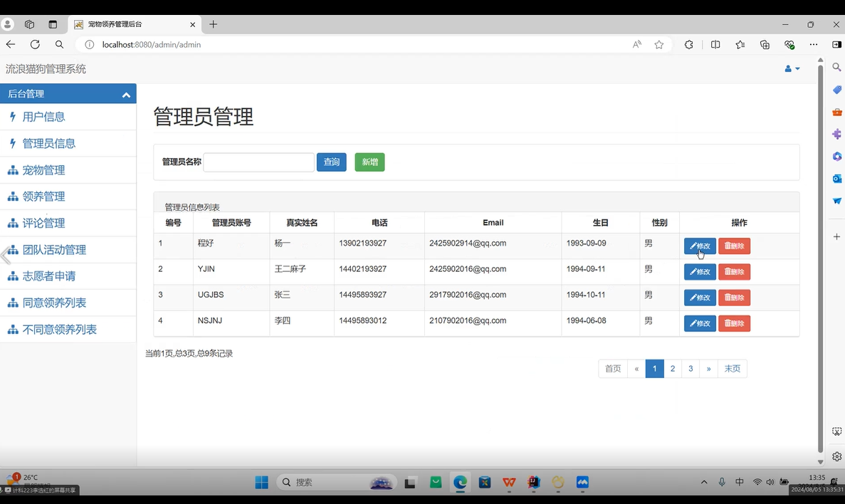
Task: Toggle the split screen icon
Action: (x=715, y=44)
